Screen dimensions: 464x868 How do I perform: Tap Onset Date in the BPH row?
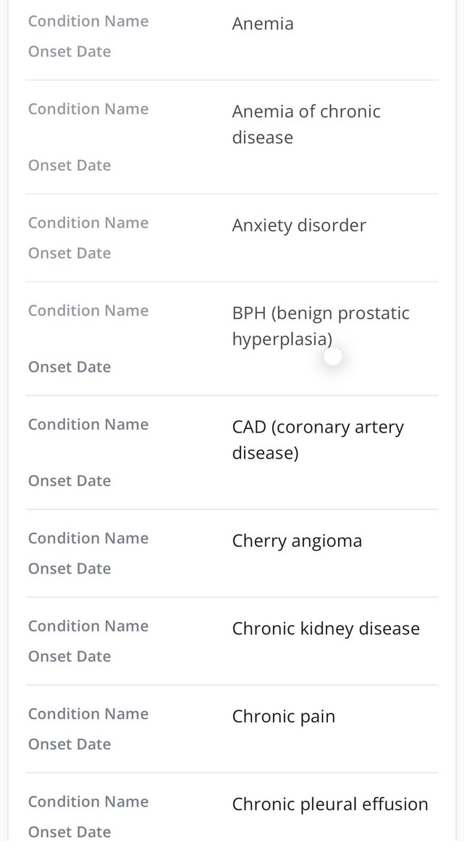click(69, 367)
